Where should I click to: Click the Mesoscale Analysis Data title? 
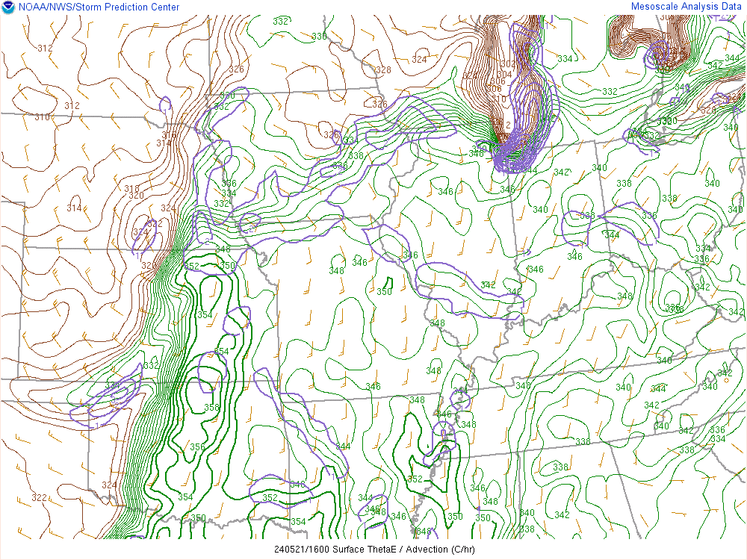pyautogui.click(x=687, y=7)
